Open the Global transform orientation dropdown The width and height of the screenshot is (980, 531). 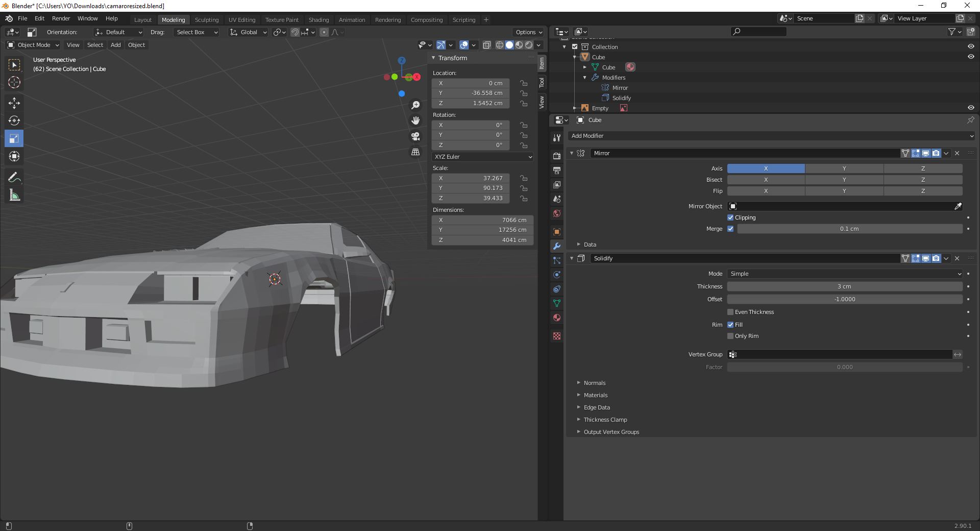pos(248,32)
